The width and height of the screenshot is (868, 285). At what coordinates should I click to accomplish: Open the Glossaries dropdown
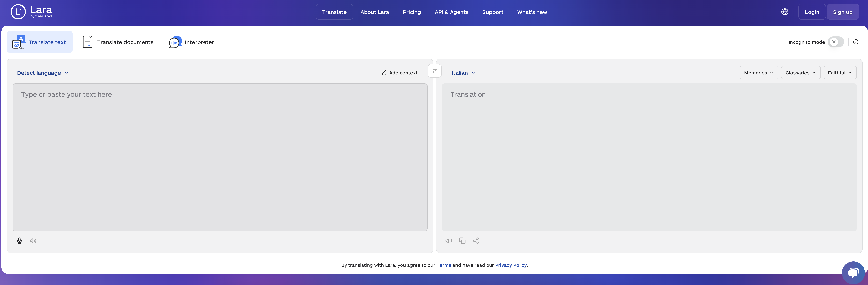pyautogui.click(x=801, y=72)
